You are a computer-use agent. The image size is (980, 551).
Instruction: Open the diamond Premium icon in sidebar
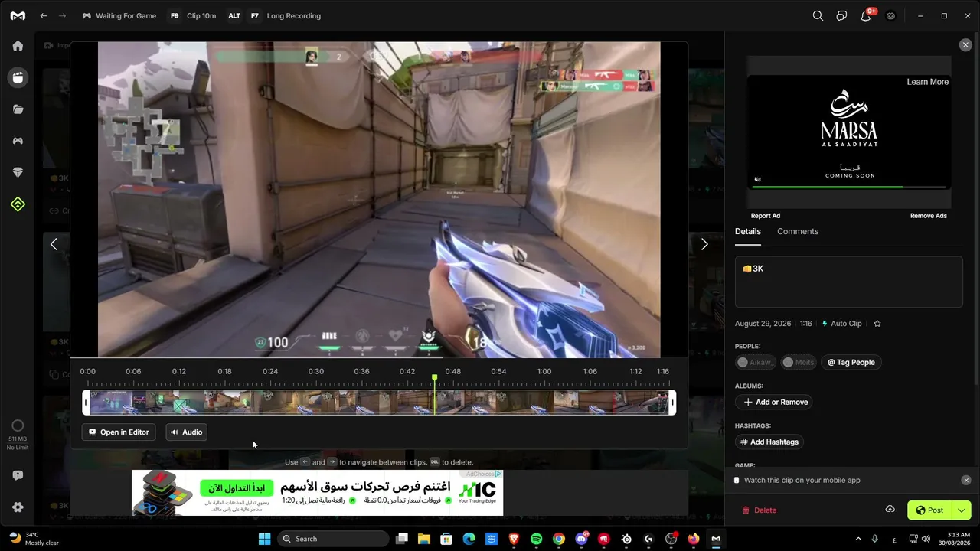[x=18, y=173]
